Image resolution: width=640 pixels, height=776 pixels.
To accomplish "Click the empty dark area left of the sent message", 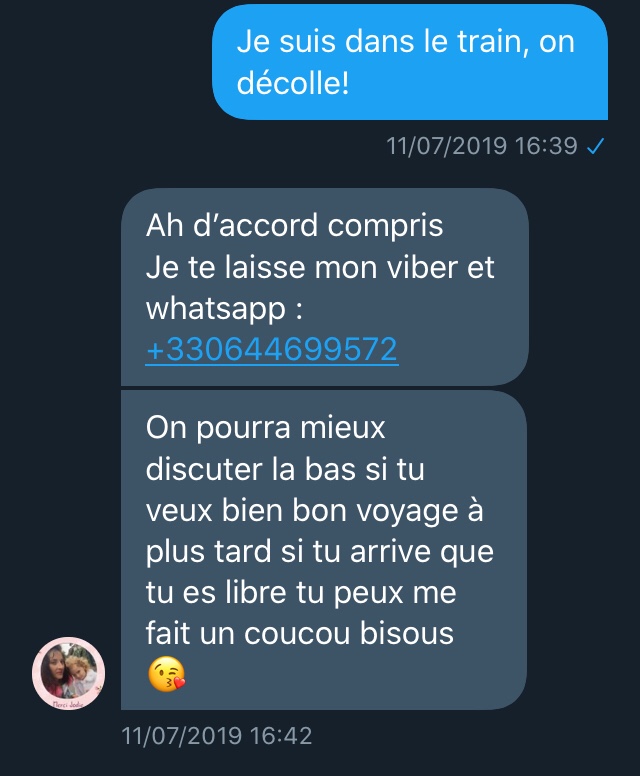I will 106,62.
